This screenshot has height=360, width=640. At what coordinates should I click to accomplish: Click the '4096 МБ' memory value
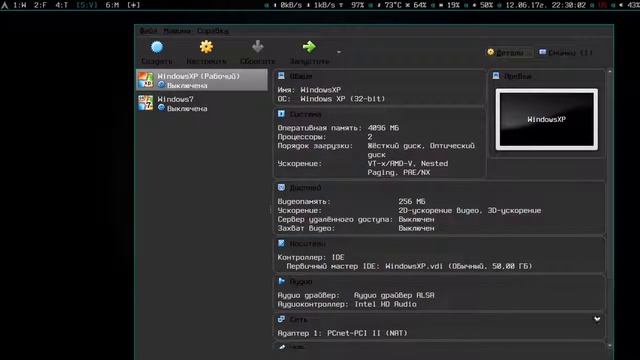(383, 128)
